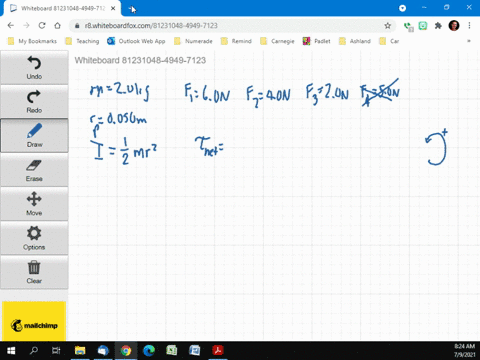Viewport: 480px width, 360px height.
Task: Open the Chrome profile avatar
Action: 454,26
